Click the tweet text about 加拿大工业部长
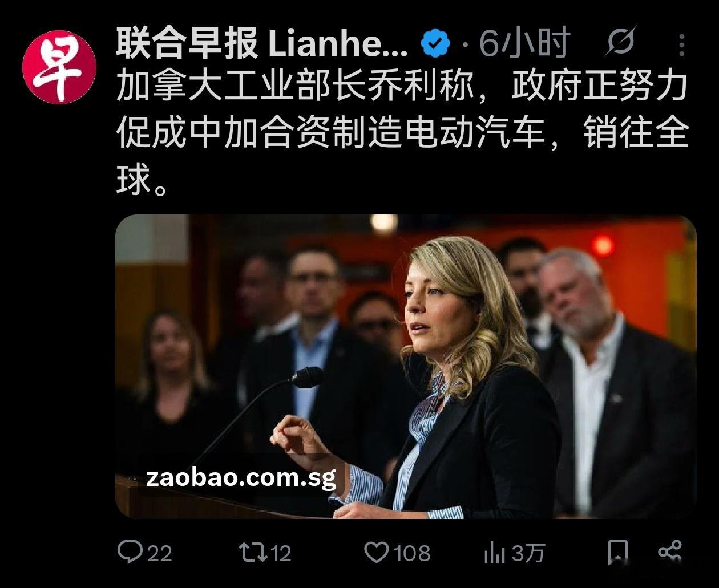Image resolution: width=719 pixels, height=588 pixels. pyautogui.click(x=403, y=133)
